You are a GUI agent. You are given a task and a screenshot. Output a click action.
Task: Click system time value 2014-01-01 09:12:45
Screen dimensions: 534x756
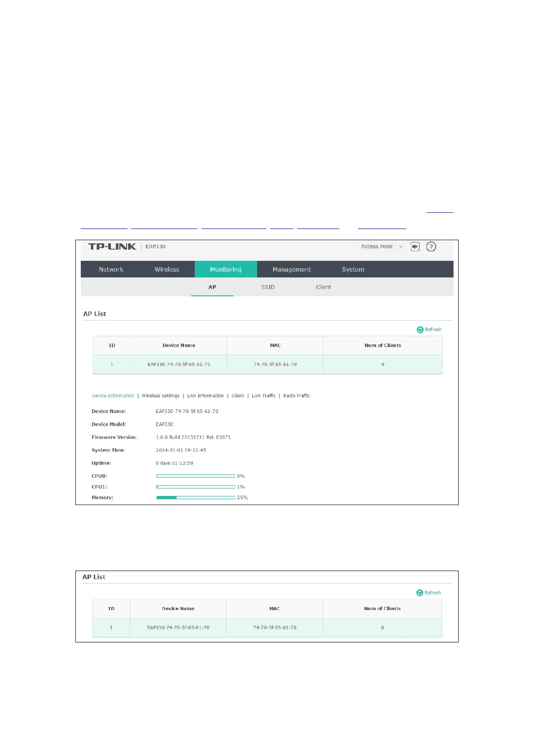pos(181,450)
